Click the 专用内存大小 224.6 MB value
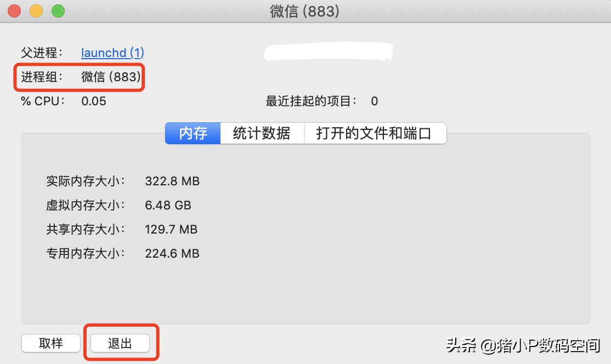The width and height of the screenshot is (611, 364). 172,253
